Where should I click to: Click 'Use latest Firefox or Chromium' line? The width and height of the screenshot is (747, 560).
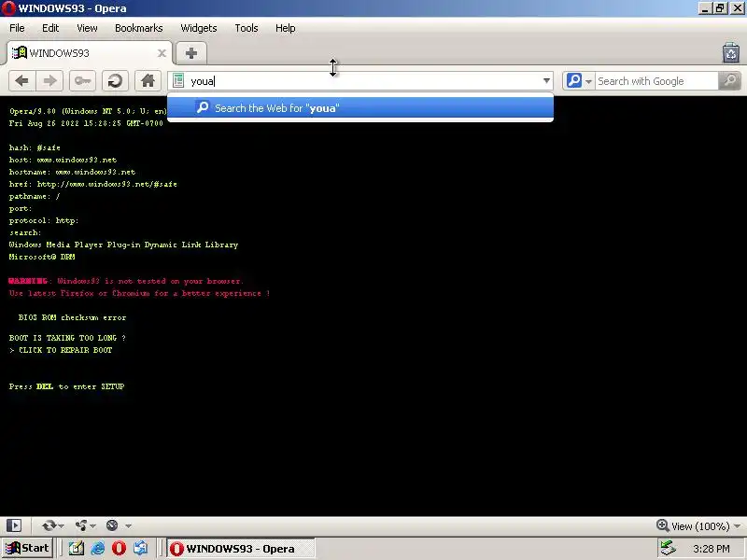coord(139,293)
